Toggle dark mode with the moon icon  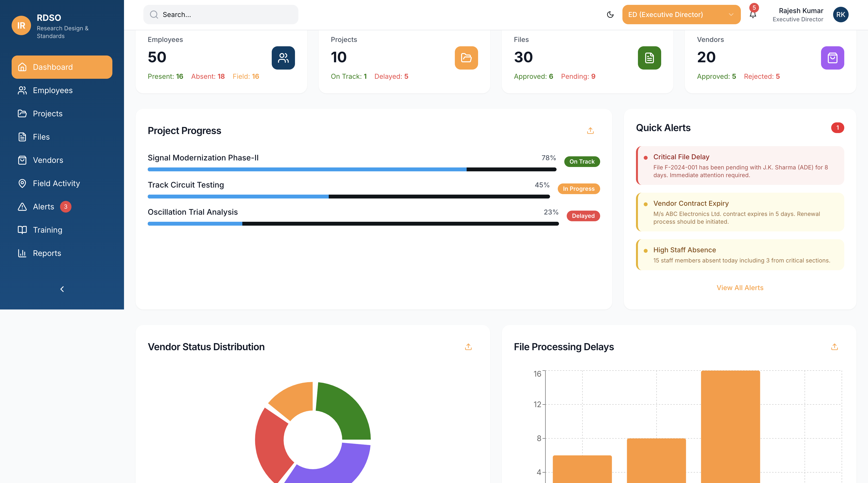pyautogui.click(x=610, y=15)
